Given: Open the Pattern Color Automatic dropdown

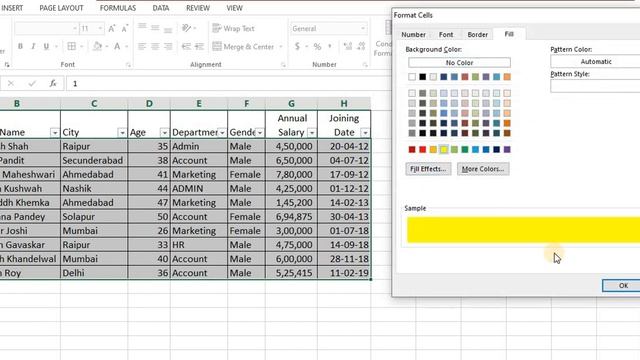Looking at the screenshot, I should point(595,62).
